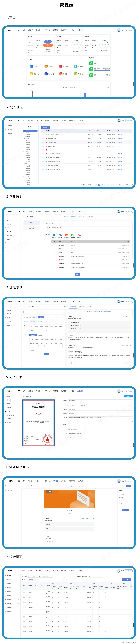Click 证书名称 input field in 编辑证书
The width and height of the screenshot is (137, 644).
100,401
